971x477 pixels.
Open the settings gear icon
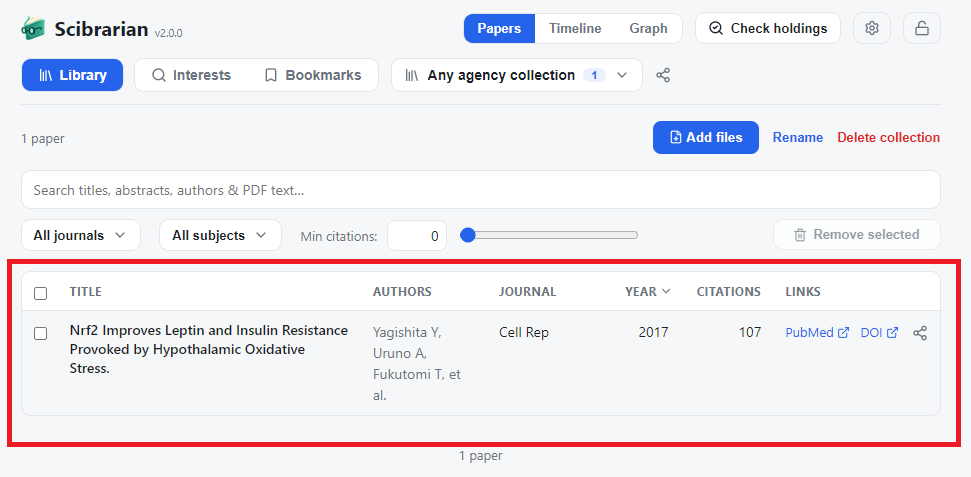(x=872, y=28)
